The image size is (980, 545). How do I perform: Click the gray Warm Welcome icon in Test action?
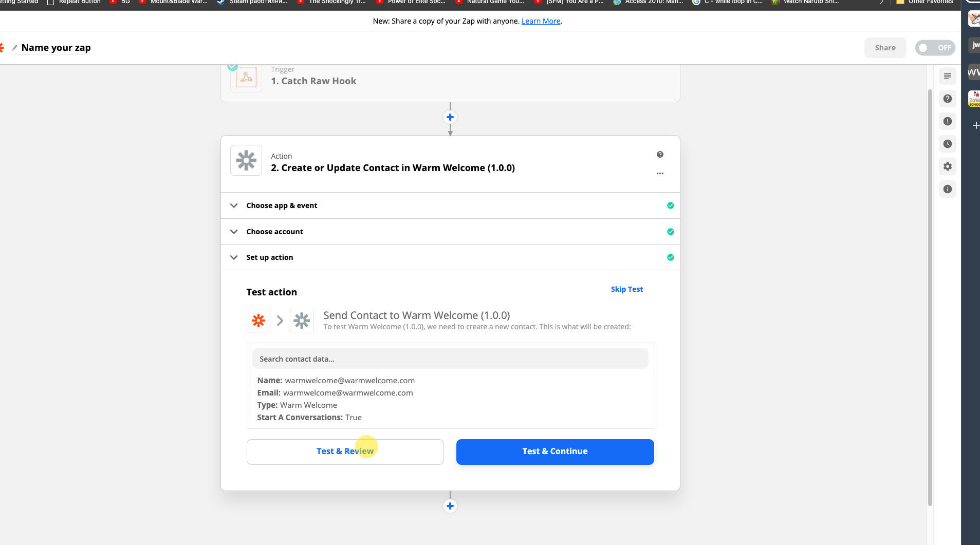tap(302, 321)
